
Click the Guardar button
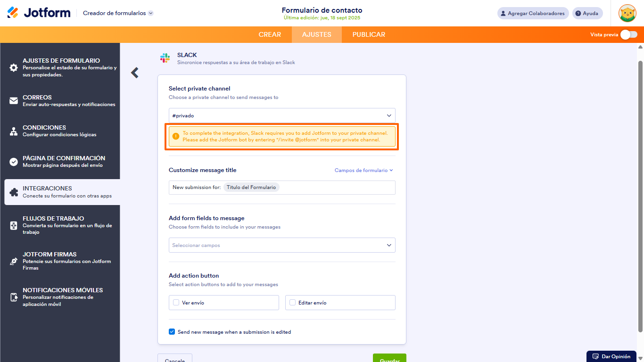(x=389, y=359)
